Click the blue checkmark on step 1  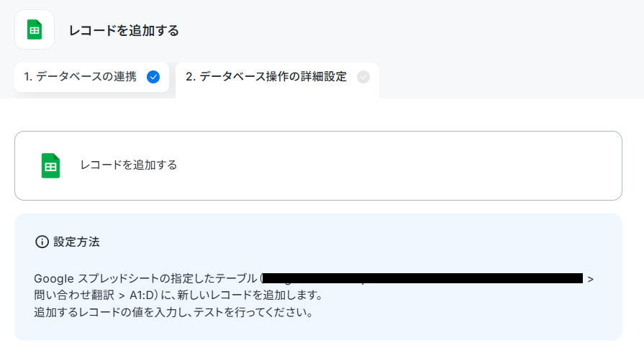153,77
